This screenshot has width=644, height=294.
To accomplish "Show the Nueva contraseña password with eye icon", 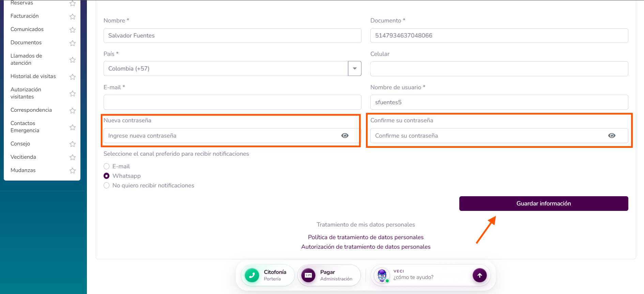I will point(345,136).
